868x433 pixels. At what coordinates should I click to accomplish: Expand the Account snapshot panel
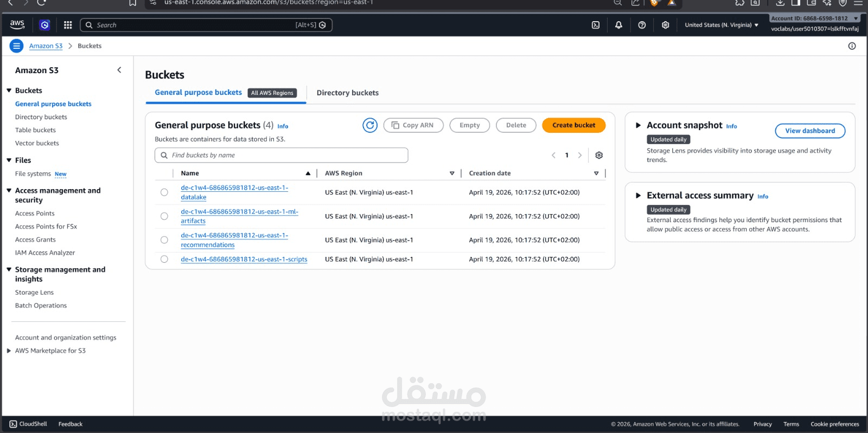(638, 125)
